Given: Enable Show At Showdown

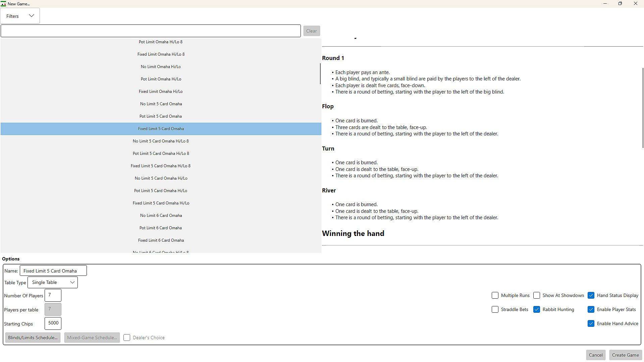Looking at the screenshot, I should coord(537,295).
